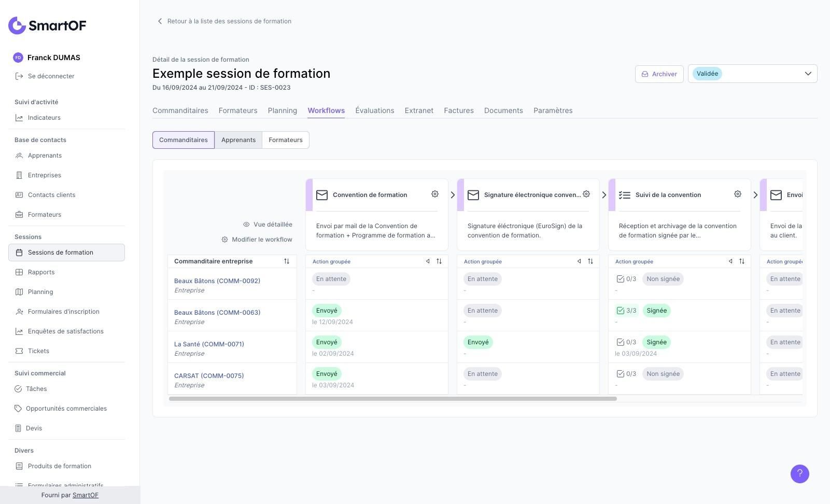Sort the Commanditaire entreprise column
830x504 pixels.
click(287, 261)
